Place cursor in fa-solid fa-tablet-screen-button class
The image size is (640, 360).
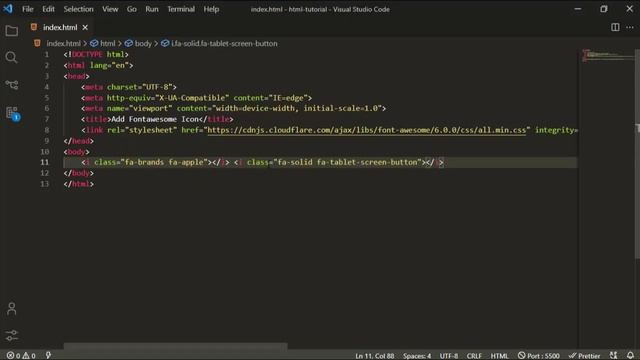point(349,162)
